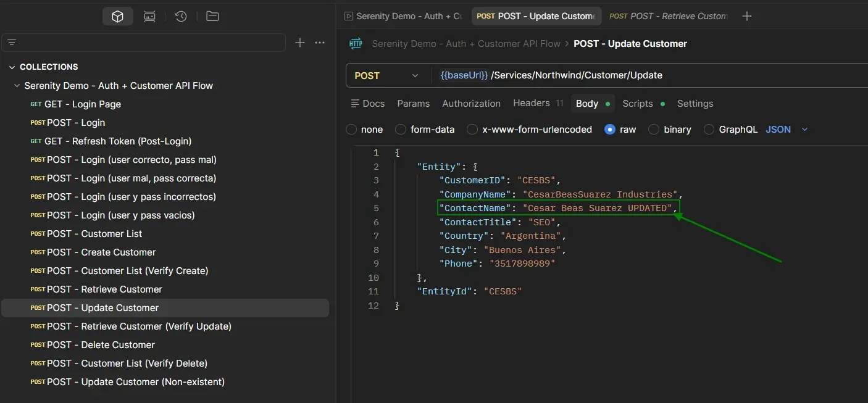The image size is (868, 403).
Task: Collapse the COLLECTIONS section
Action: [x=12, y=67]
